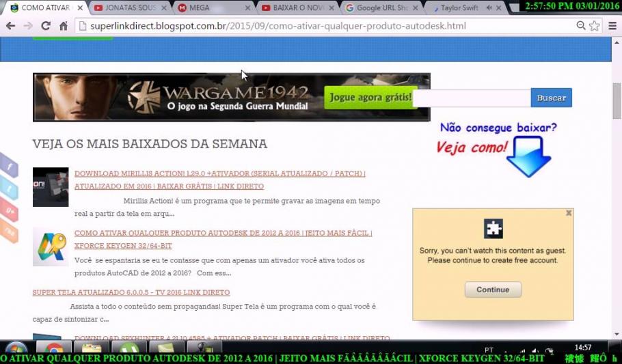The width and height of the screenshot is (622, 364).
Task: Open the Super Tela Atualizado link
Action: pos(131,292)
